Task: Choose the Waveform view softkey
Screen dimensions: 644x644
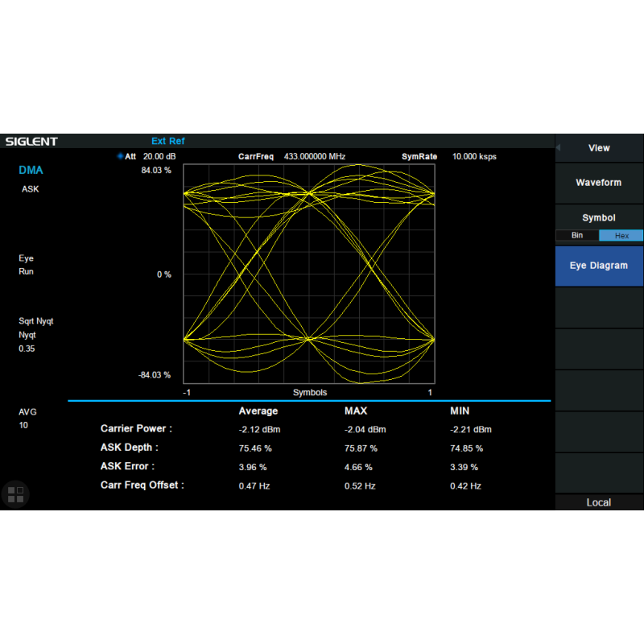Action: coord(599,183)
